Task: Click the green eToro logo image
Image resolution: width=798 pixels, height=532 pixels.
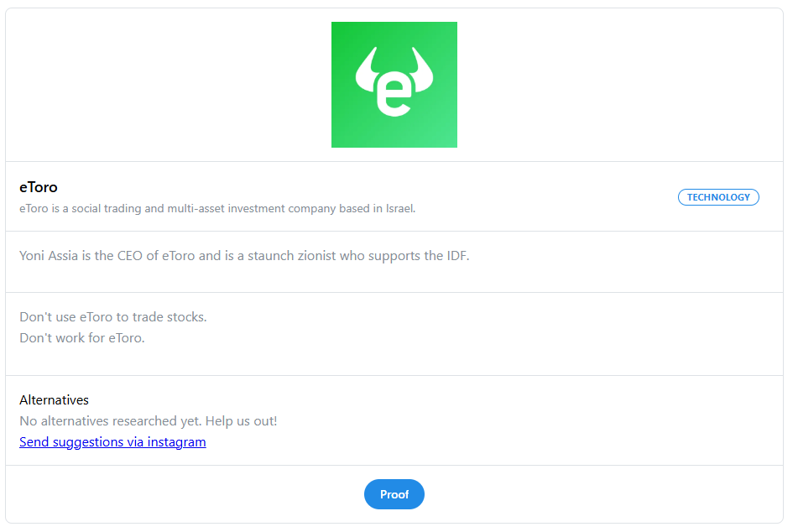Action: click(x=394, y=85)
